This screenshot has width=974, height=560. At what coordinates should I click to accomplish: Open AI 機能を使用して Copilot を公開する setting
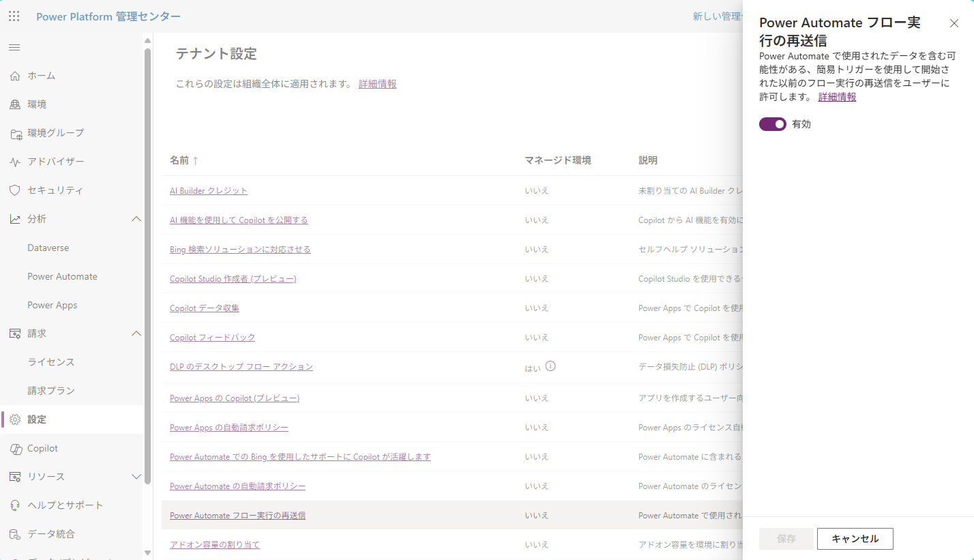(x=239, y=220)
